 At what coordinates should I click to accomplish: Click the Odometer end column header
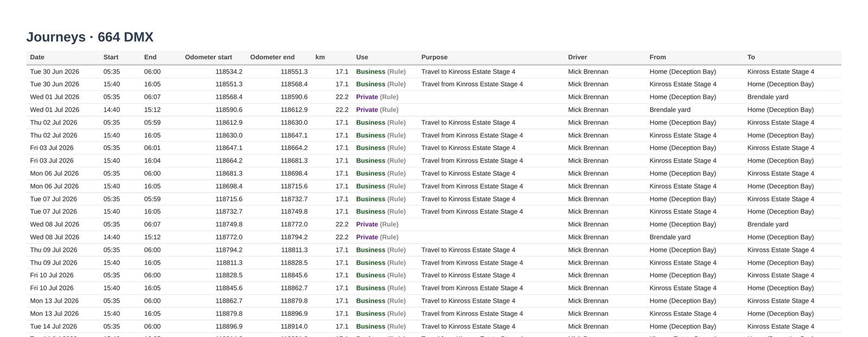272,57
